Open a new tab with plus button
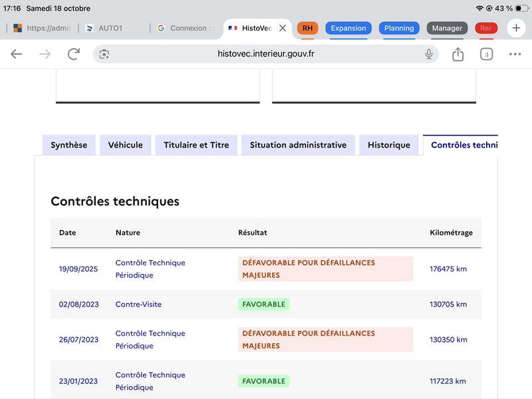 517,28
